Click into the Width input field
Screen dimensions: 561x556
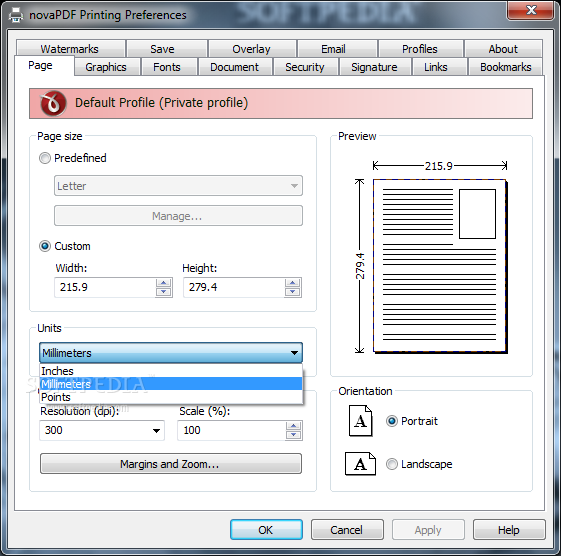click(x=105, y=287)
